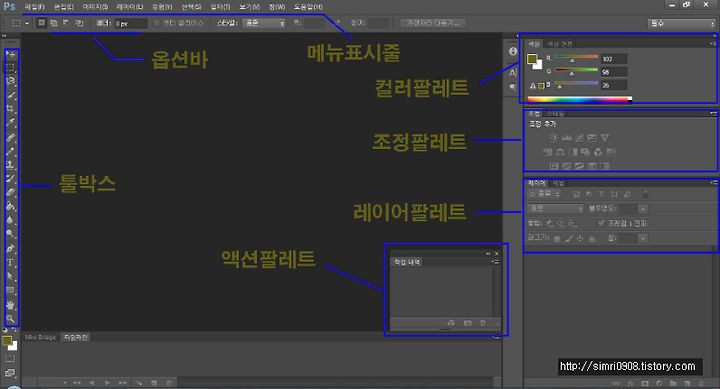Click the red (R) channel slider
This screenshot has height=389, width=720.
point(576,57)
